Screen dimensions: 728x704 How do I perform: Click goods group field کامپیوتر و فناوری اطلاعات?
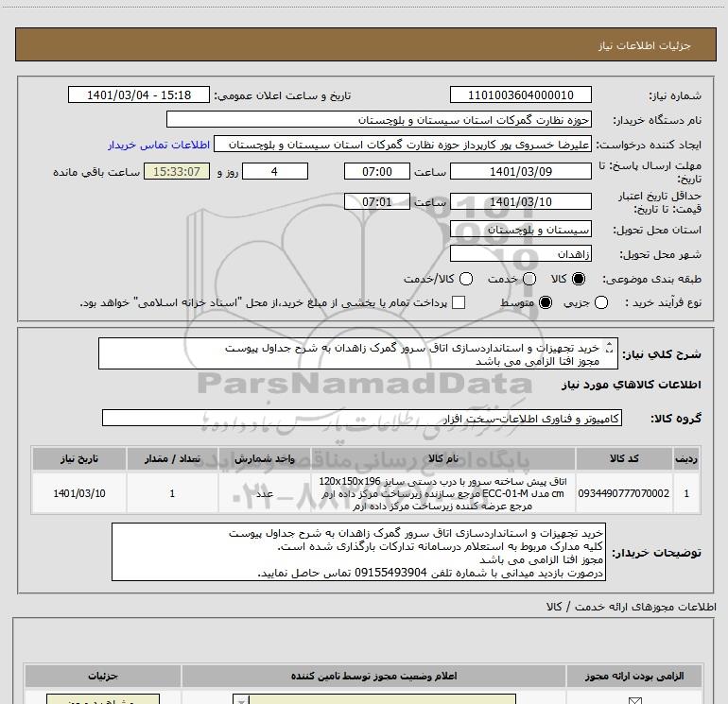tap(362, 418)
